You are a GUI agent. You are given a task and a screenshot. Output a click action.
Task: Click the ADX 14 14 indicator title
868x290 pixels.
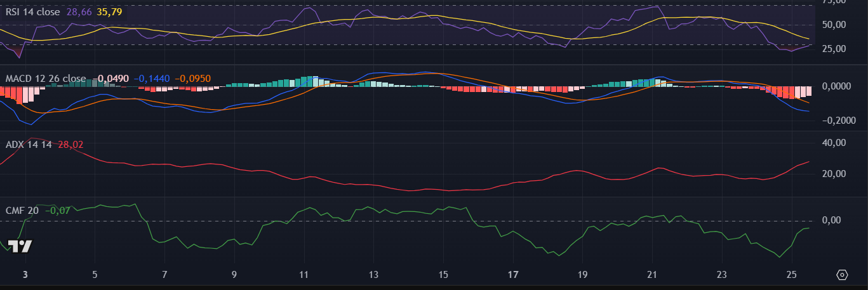point(29,145)
